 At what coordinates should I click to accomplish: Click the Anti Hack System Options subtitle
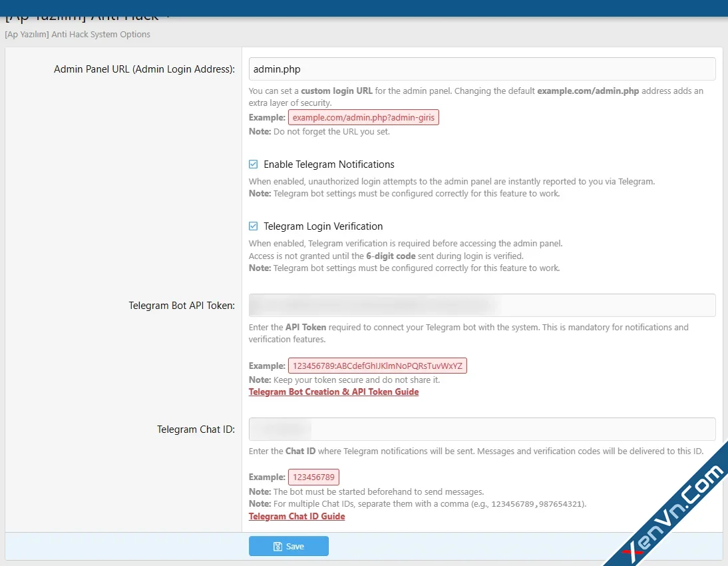(x=78, y=35)
